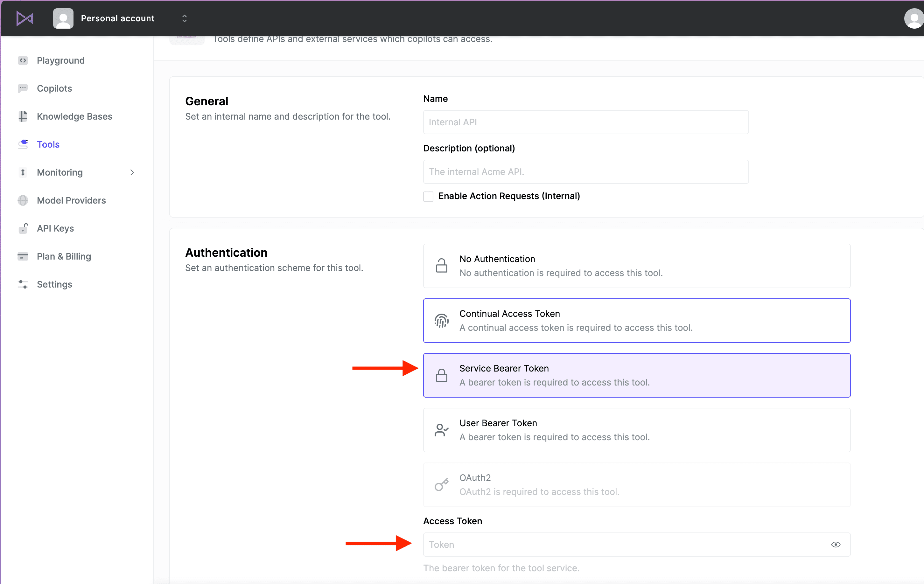This screenshot has width=924, height=584.
Task: Expand the Monitoring submenu arrow
Action: pos(132,172)
